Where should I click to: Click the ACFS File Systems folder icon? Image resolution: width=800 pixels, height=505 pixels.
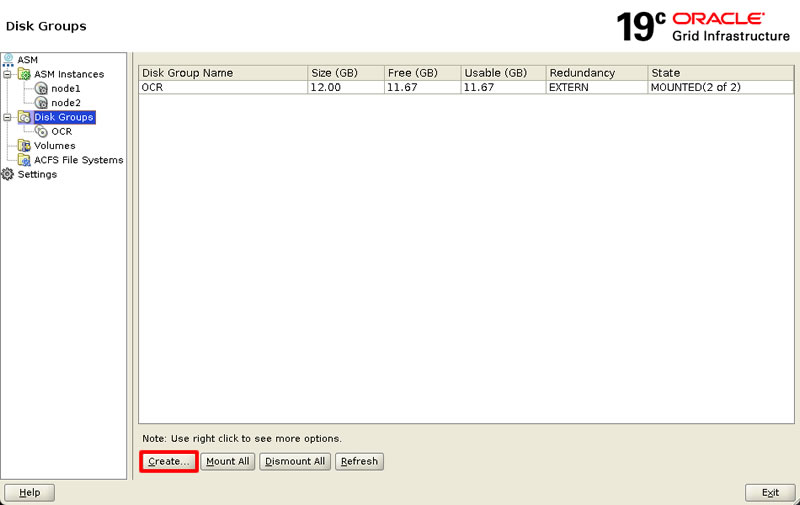point(24,160)
